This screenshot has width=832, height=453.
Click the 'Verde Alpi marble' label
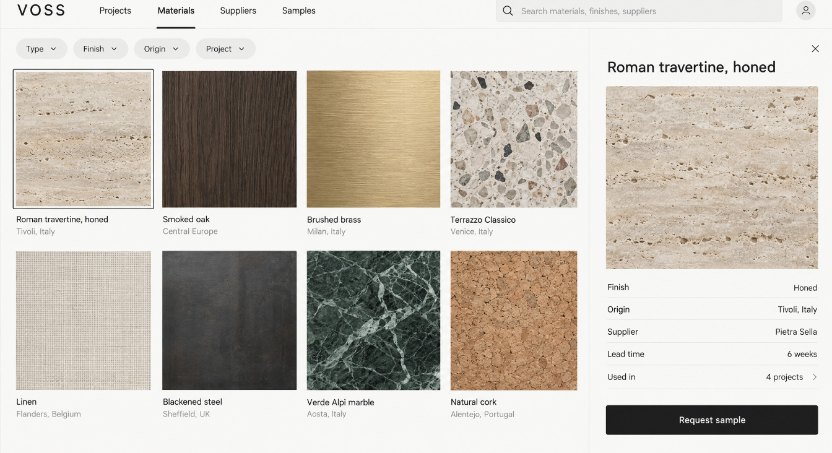[x=340, y=402]
